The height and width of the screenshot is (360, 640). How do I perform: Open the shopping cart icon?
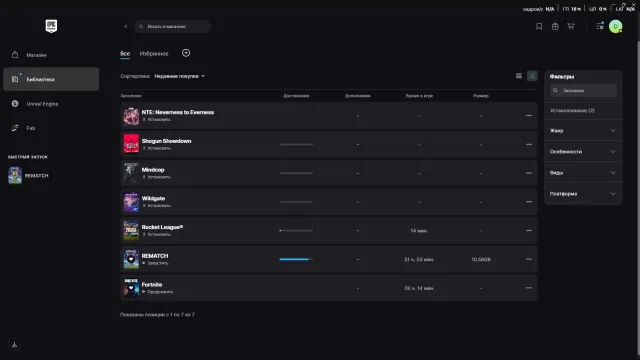(x=571, y=27)
